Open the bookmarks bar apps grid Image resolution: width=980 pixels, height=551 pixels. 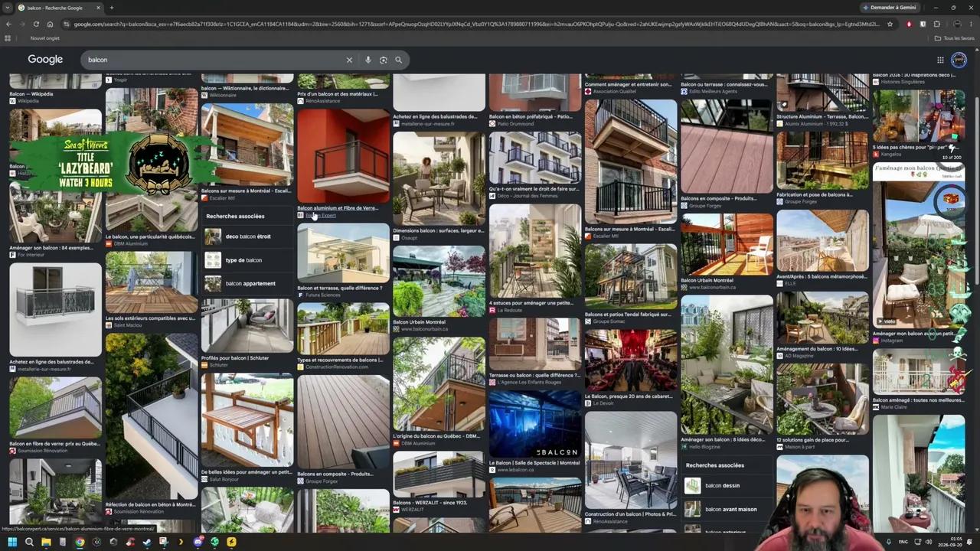click(8, 38)
